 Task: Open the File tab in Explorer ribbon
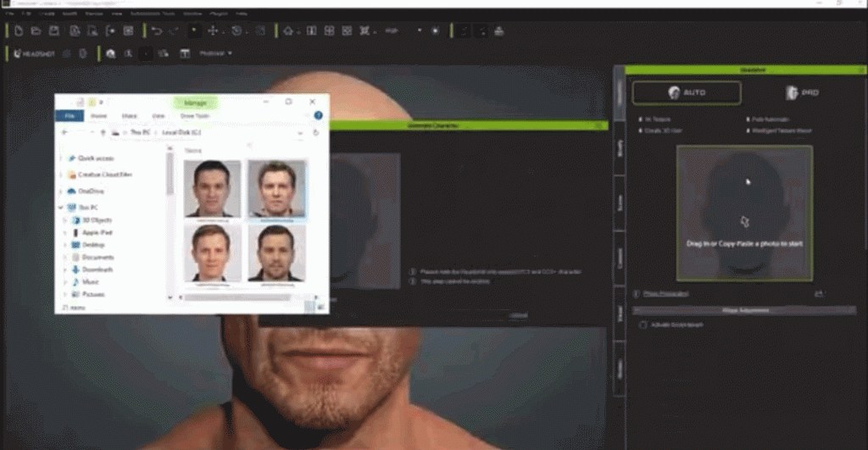[70, 116]
